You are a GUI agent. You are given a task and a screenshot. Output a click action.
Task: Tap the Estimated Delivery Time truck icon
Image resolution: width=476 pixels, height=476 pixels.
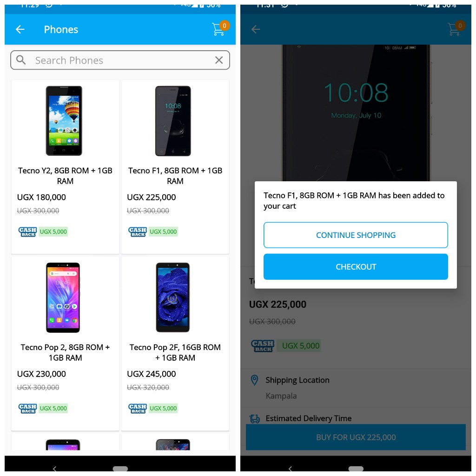(x=255, y=419)
